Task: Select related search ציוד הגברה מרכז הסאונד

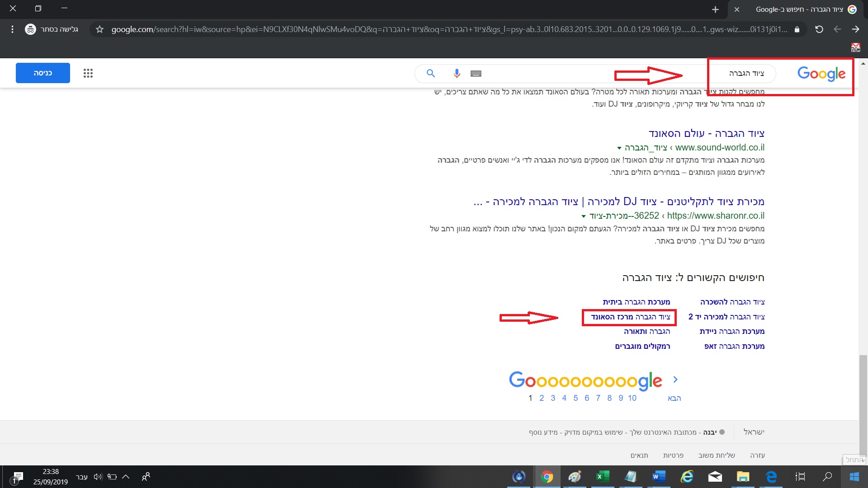Action: 631,317
